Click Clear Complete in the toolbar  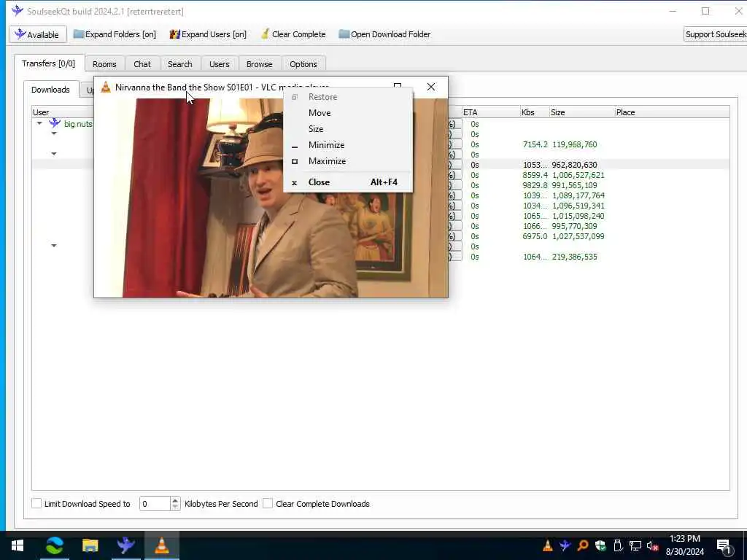click(x=293, y=34)
